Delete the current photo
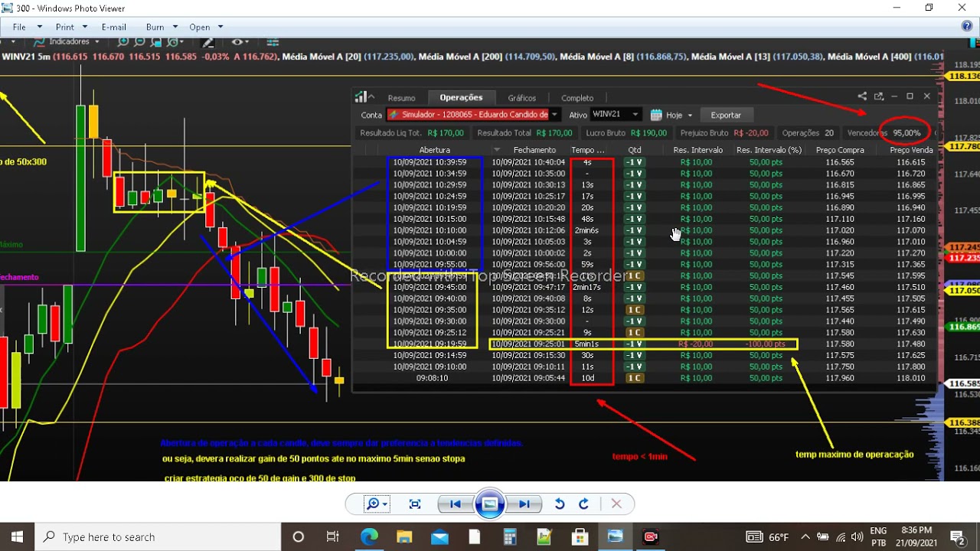 616,504
